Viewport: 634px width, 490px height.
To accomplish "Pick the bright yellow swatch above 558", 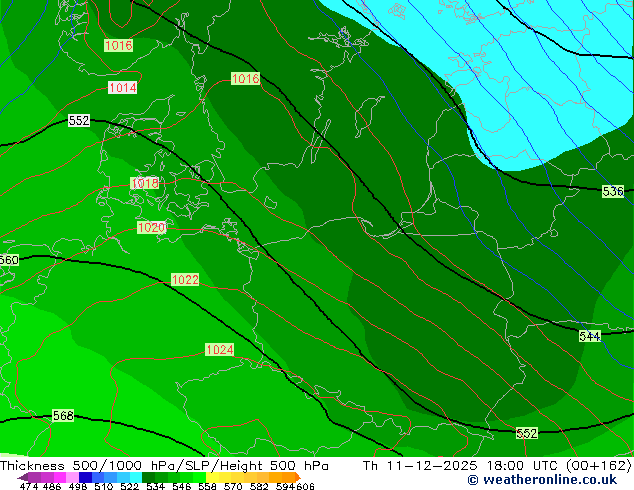I will point(212,477).
